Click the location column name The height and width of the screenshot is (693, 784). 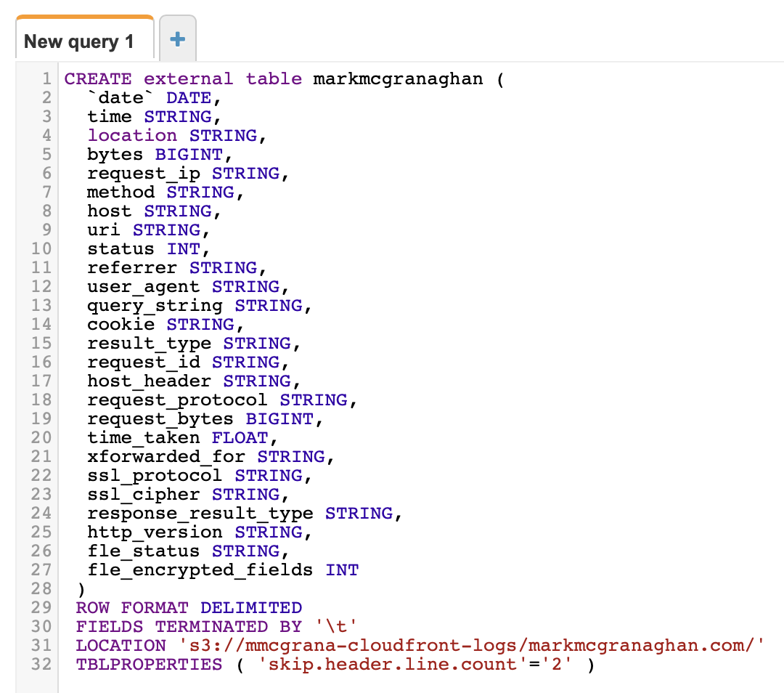click(x=133, y=135)
